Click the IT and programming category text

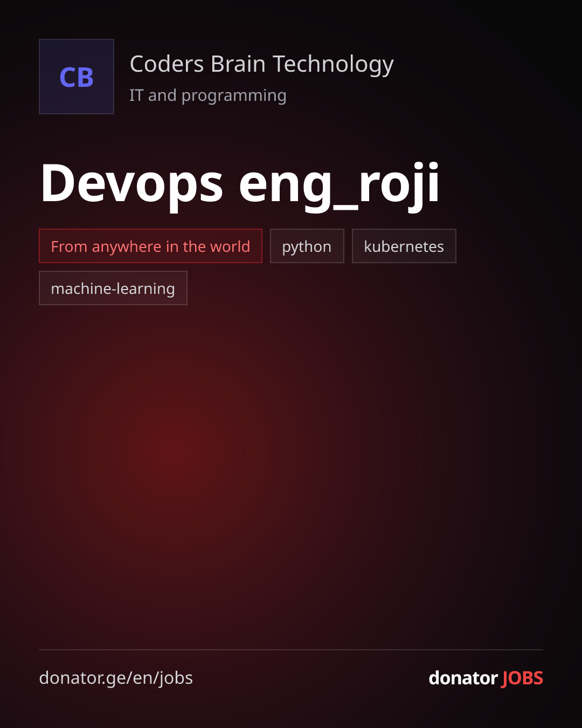point(207,95)
